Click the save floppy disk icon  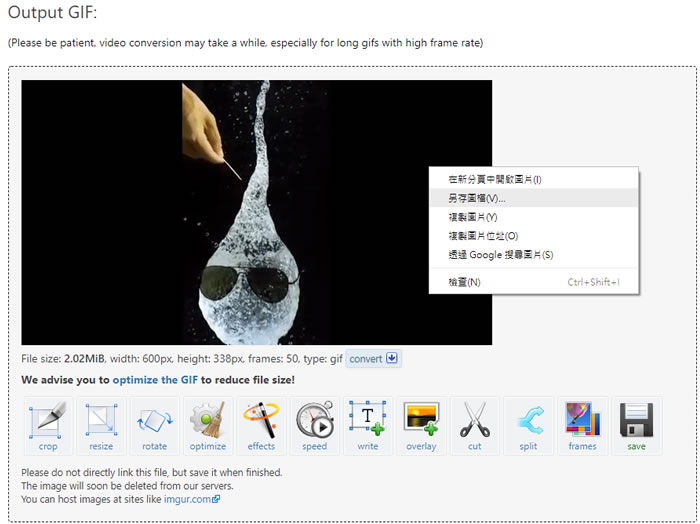click(x=636, y=425)
